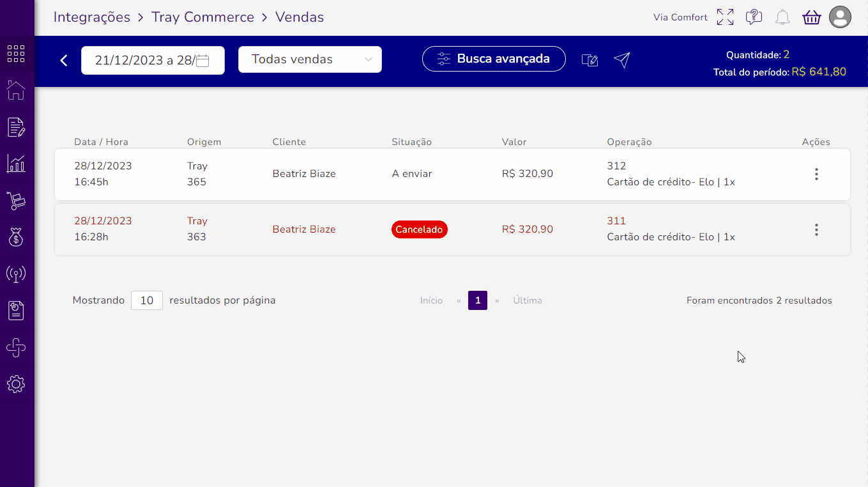Click the Cancelado status badge

[x=420, y=229]
